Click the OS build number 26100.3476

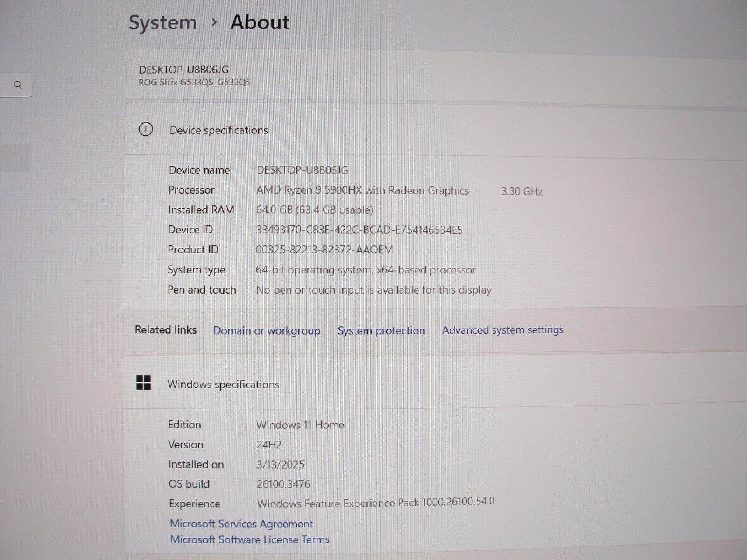[283, 484]
